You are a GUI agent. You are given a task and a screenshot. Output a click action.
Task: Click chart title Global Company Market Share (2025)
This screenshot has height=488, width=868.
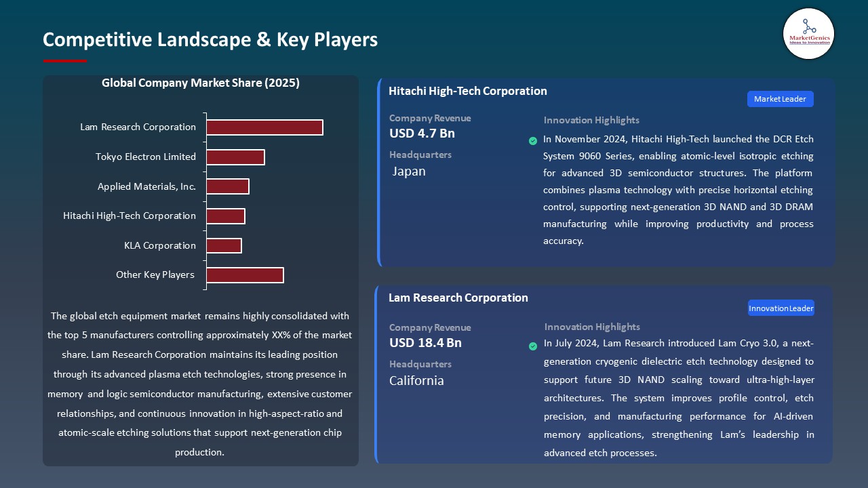coord(201,83)
